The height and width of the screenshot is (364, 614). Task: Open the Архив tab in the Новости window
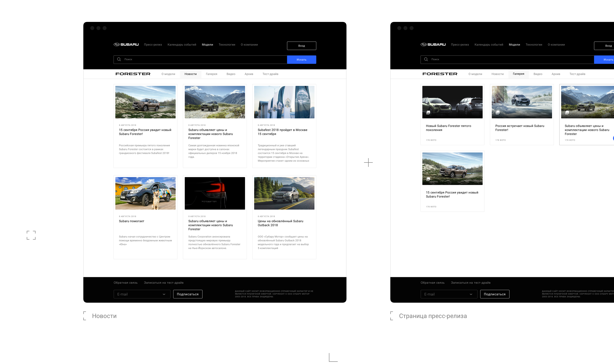(249, 74)
